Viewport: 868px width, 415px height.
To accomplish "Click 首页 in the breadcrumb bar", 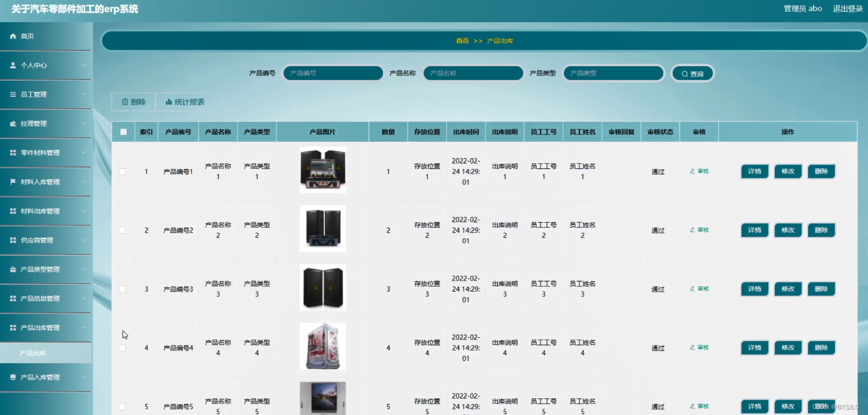I will 462,41.
